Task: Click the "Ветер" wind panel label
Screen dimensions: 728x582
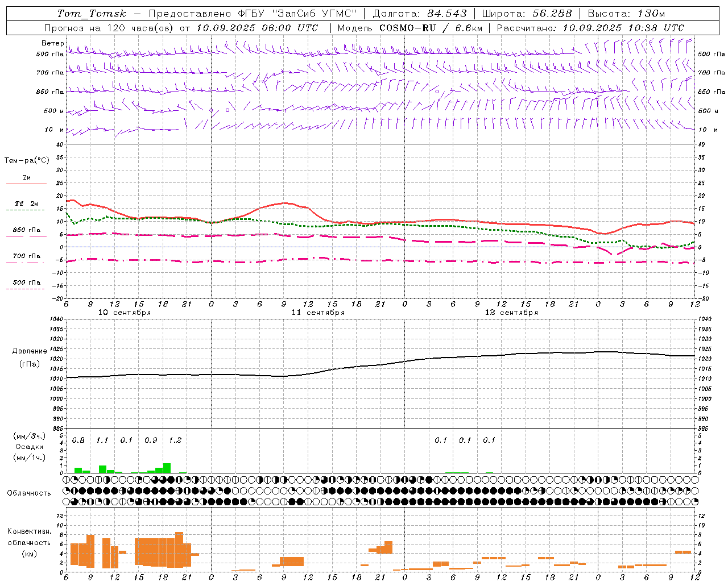Action: [52, 43]
